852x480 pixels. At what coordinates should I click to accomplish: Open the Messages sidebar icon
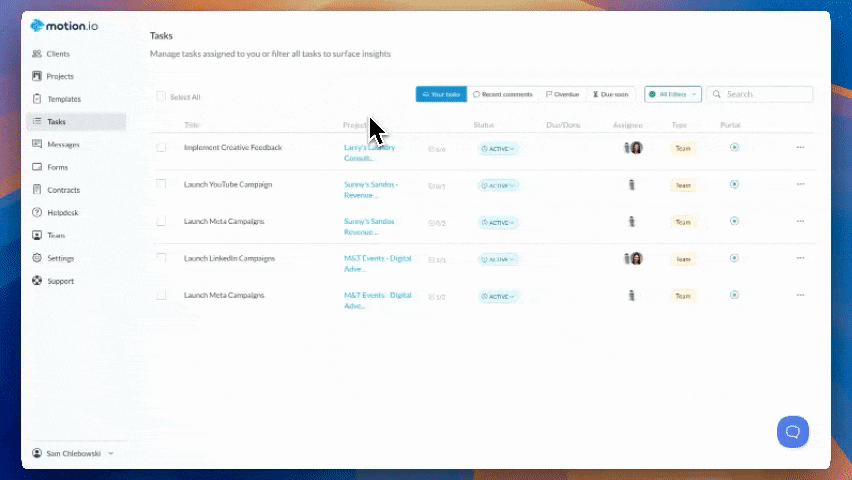point(37,144)
